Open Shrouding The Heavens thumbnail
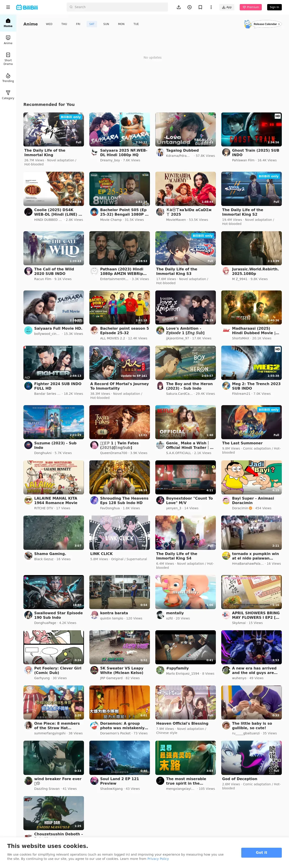Image resolution: width=289 pixels, height=868 pixels. pos(120,477)
